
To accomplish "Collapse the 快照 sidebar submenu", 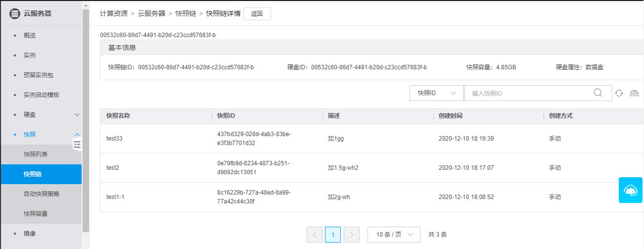I will pos(77,135).
